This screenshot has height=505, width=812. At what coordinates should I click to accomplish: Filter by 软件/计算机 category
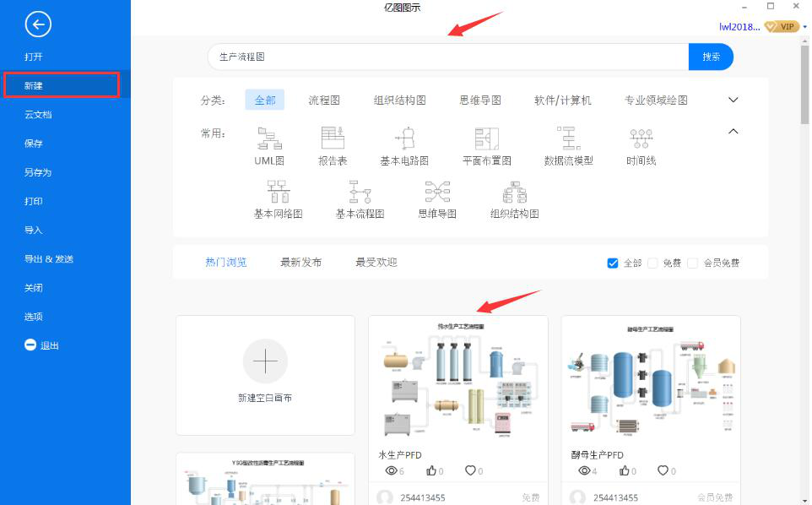562,100
